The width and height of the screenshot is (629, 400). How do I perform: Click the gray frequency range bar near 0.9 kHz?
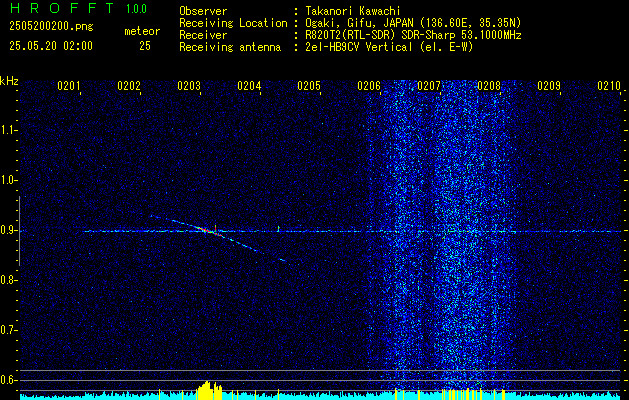[x=19, y=231]
